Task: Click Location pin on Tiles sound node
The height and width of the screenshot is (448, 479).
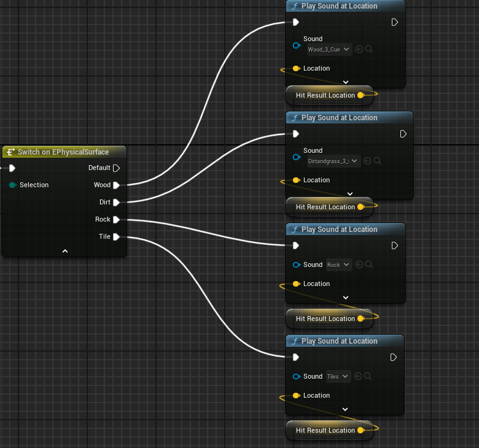Action: pos(297,396)
